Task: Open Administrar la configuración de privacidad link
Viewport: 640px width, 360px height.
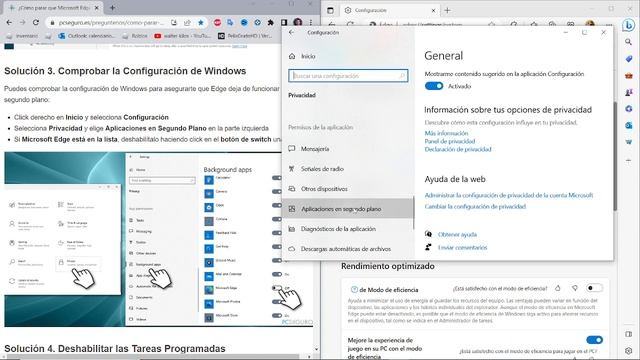Action: click(509, 196)
